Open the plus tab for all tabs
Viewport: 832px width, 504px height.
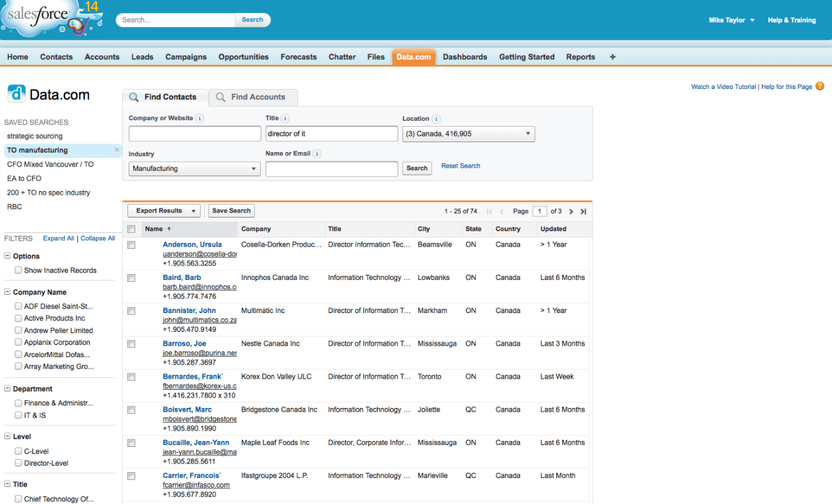pos(612,57)
